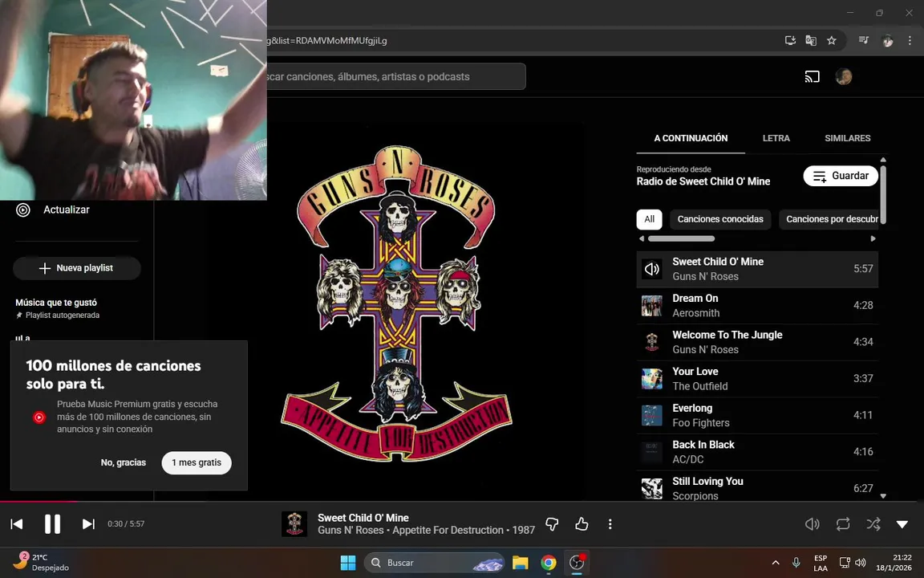924x578 pixels.
Task: Switch to the LETRA tab
Action: point(776,138)
